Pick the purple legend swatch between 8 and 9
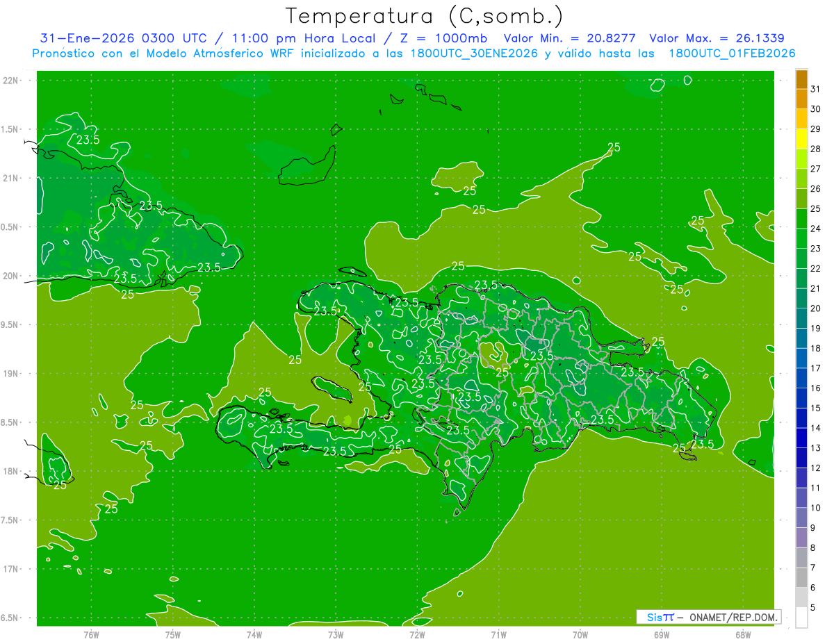This screenshot has height=644, width=834. [801, 538]
